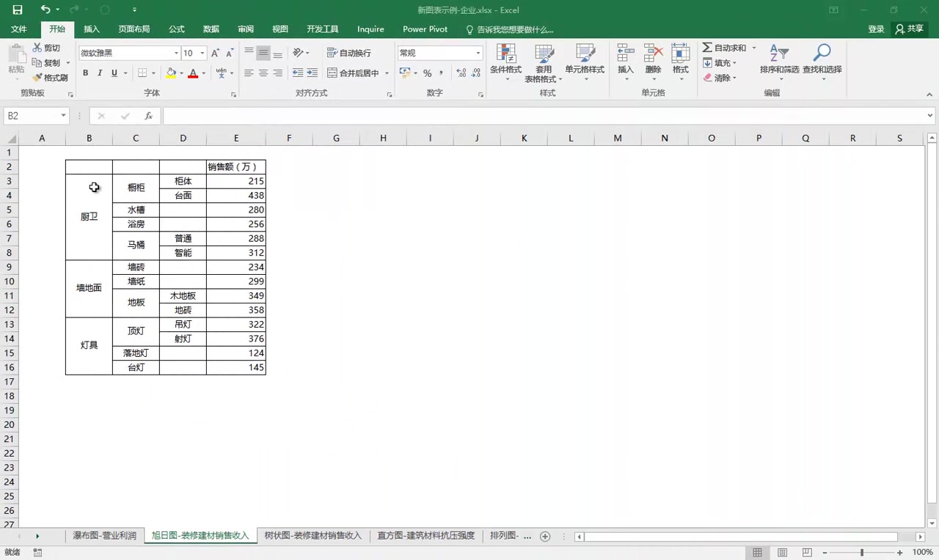Align cell text to the left
This screenshot has height=560, width=939.
coord(249,73)
